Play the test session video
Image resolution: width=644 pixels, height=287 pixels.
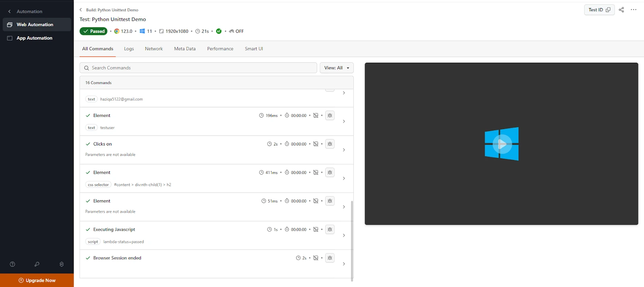point(502,143)
